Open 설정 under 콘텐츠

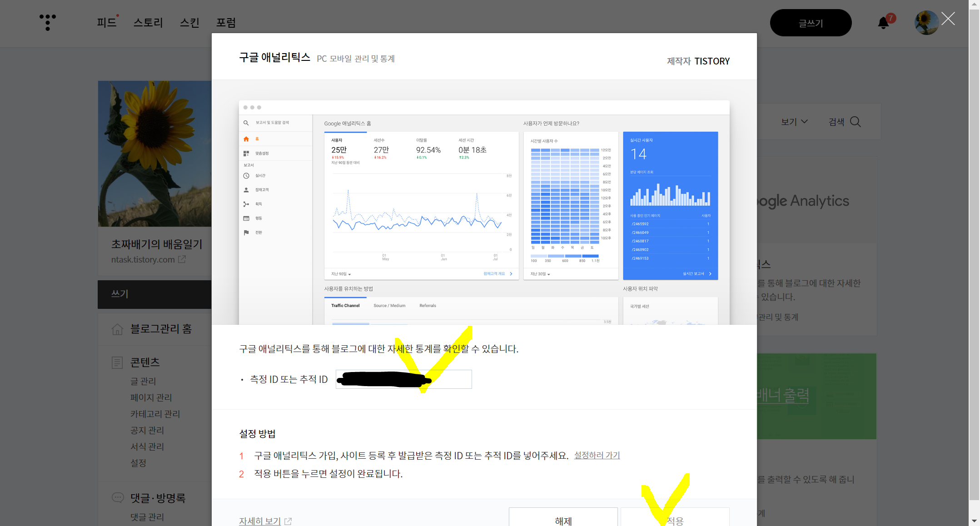point(139,463)
